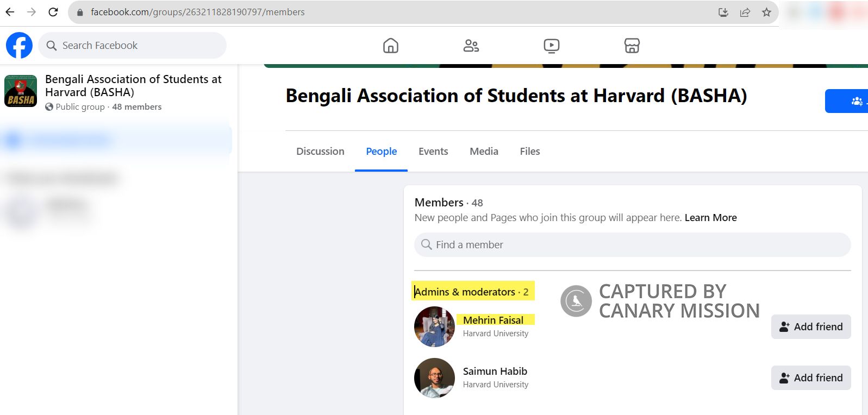Open the Marketplace icon
This screenshot has width=868, height=415.
(632, 46)
